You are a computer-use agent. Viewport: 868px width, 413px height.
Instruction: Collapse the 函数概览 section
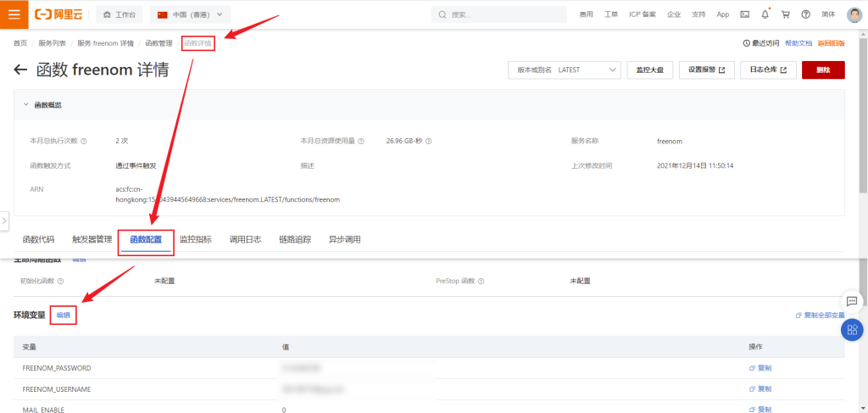pos(26,104)
